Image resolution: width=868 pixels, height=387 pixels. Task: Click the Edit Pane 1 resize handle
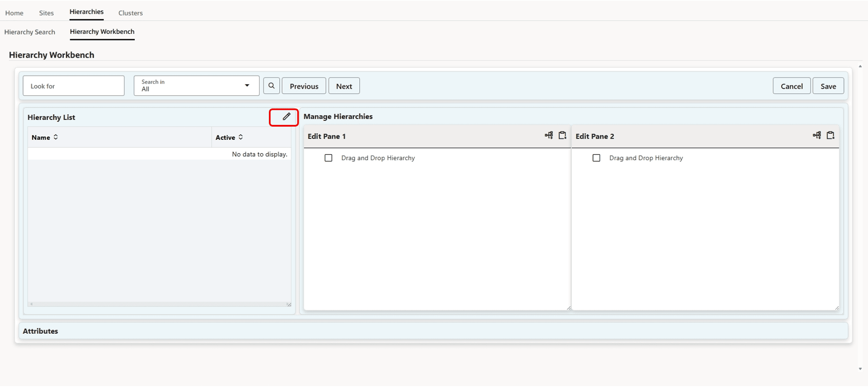pyautogui.click(x=568, y=308)
